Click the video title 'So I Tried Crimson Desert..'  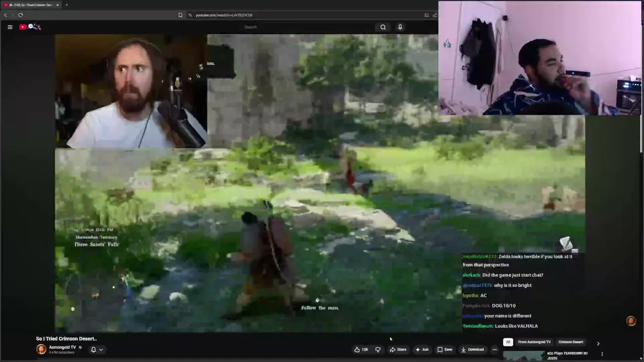[66, 339]
